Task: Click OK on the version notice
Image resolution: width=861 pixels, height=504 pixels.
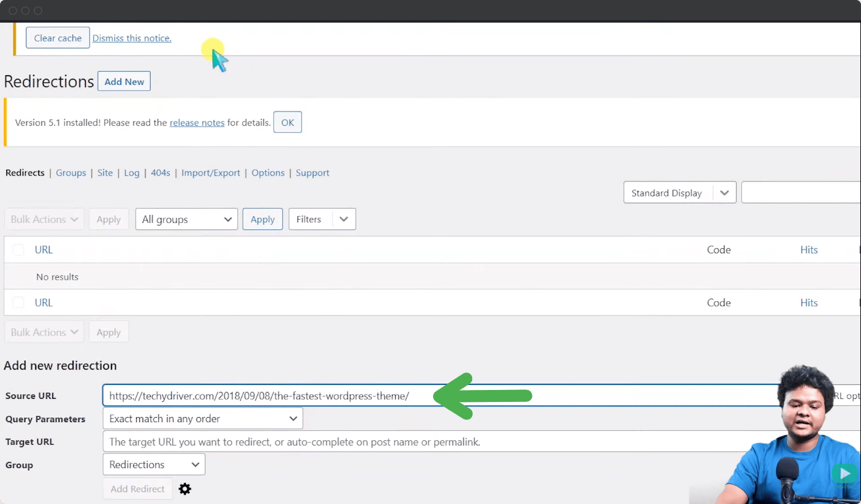Action: pos(287,122)
